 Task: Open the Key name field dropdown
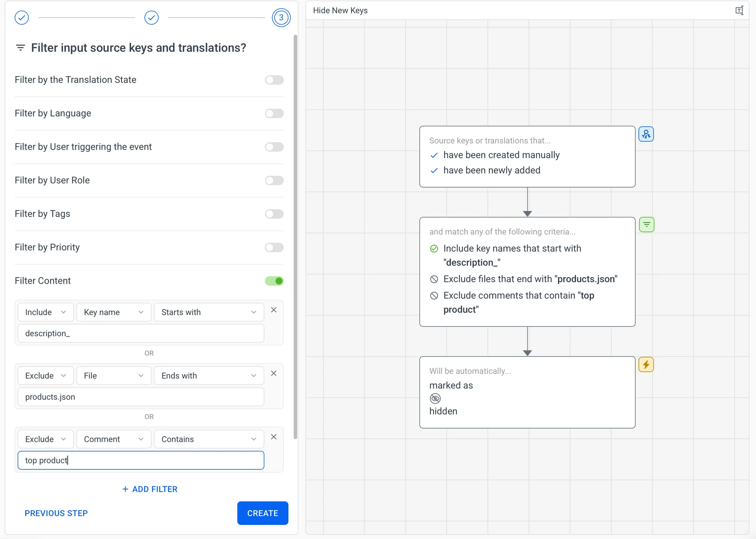[113, 312]
